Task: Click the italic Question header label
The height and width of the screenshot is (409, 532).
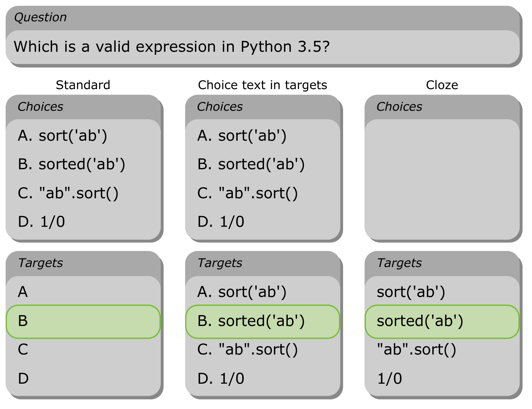Action: (x=40, y=17)
